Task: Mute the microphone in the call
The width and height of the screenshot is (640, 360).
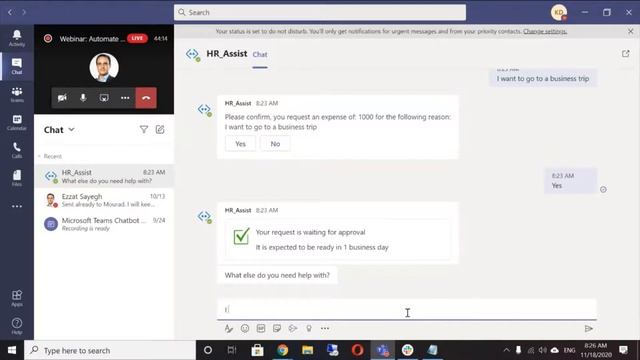Action: 83,98
